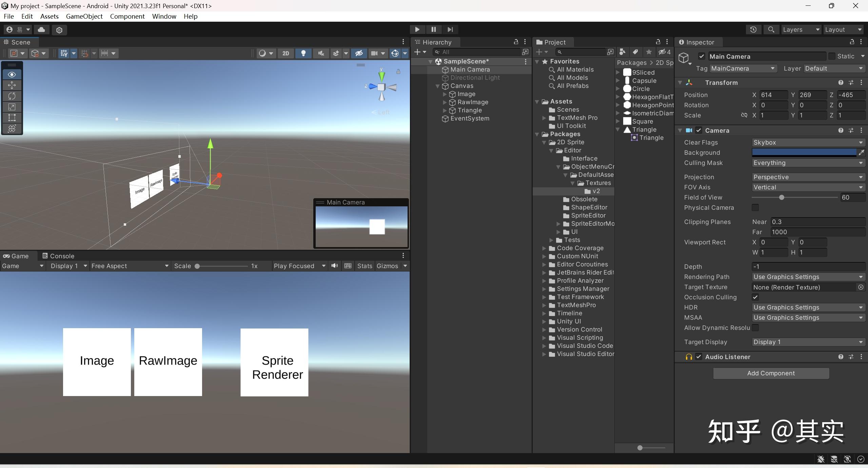
Task: Click the Background color swatch
Action: pyautogui.click(x=804, y=153)
